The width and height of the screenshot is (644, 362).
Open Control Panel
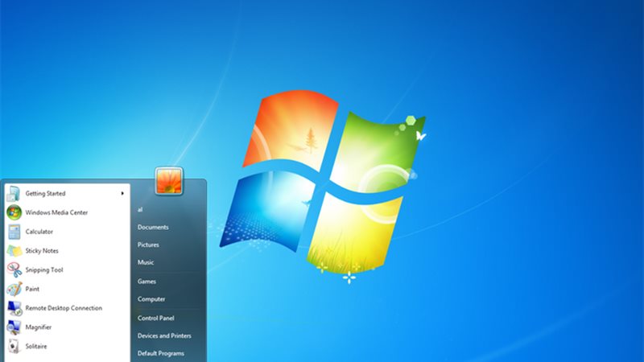pyautogui.click(x=155, y=318)
